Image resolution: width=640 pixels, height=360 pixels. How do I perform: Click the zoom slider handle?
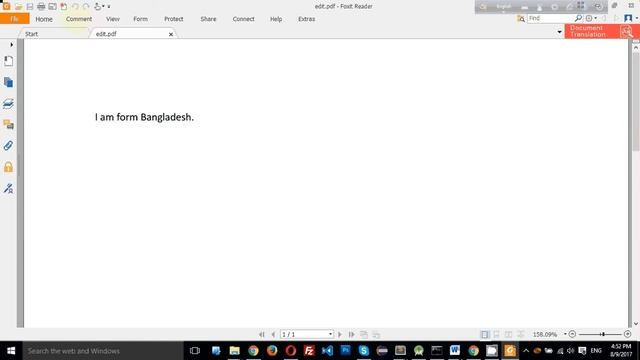coord(603,334)
